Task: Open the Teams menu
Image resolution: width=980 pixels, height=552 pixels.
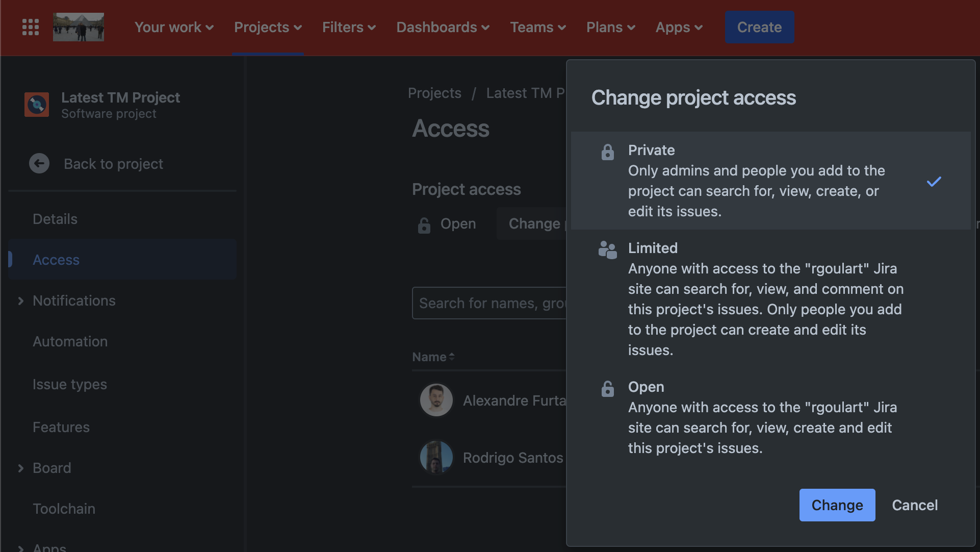Action: (537, 27)
